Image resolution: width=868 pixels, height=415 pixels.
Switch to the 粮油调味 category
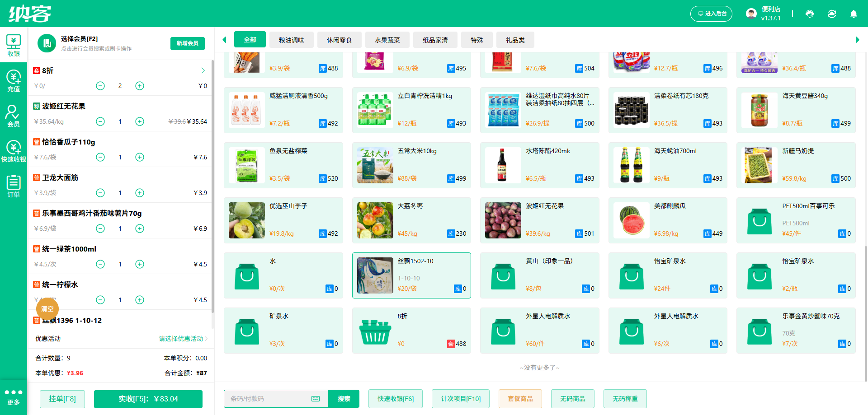292,40
